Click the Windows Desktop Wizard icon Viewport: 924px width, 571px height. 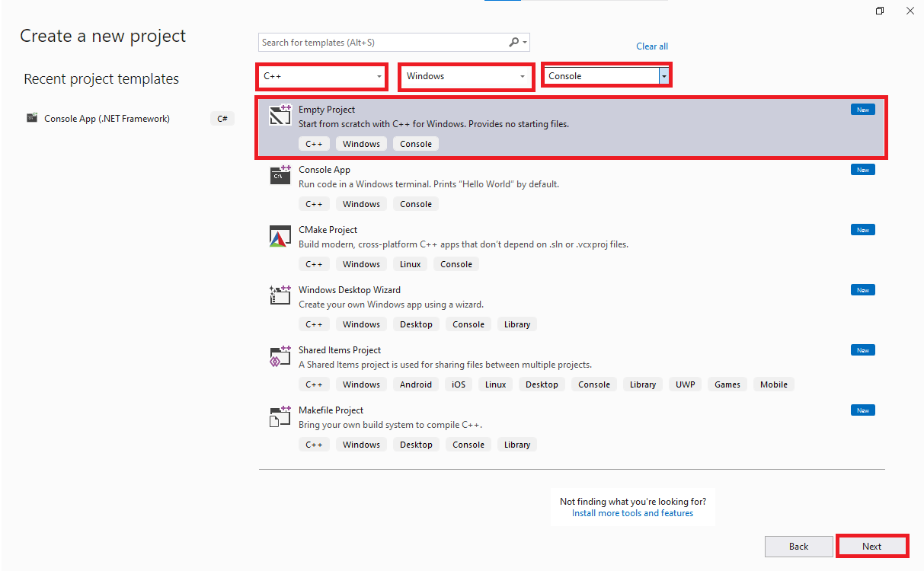pyautogui.click(x=280, y=295)
